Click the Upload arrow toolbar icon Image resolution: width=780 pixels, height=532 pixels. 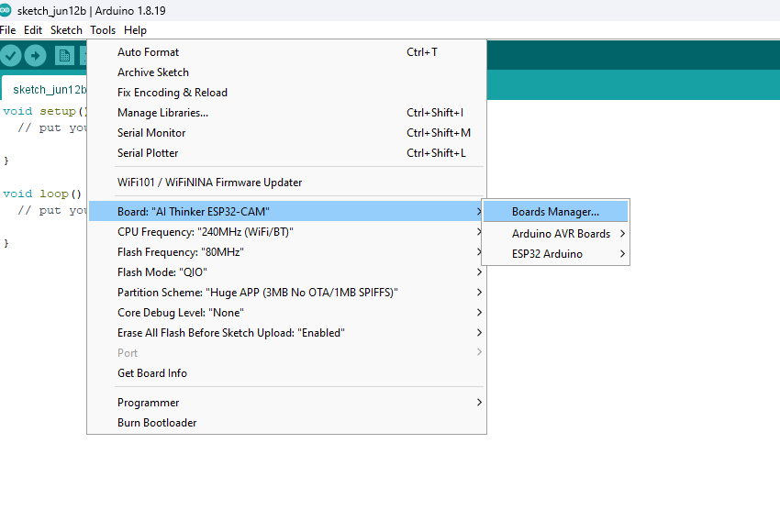(x=35, y=55)
